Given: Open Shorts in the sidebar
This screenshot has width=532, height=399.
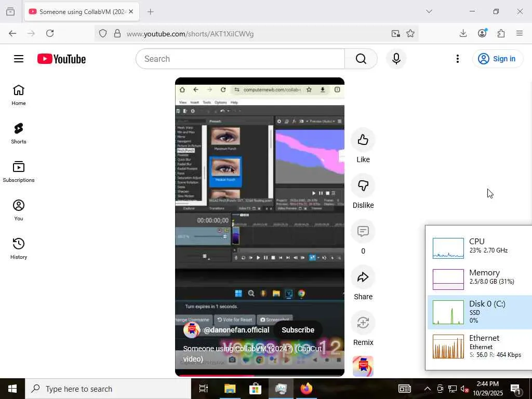Looking at the screenshot, I should coord(19,134).
